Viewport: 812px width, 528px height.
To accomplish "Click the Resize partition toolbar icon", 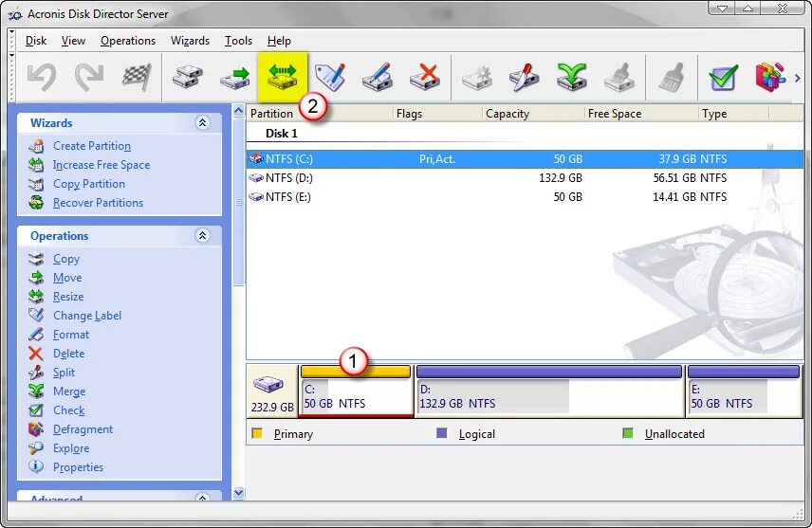I will 283,77.
